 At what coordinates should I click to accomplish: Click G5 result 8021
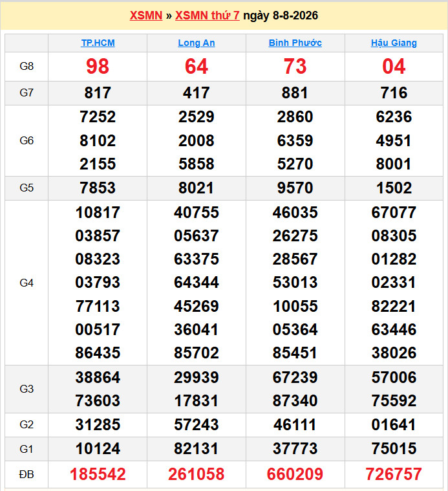pyautogui.click(x=197, y=188)
